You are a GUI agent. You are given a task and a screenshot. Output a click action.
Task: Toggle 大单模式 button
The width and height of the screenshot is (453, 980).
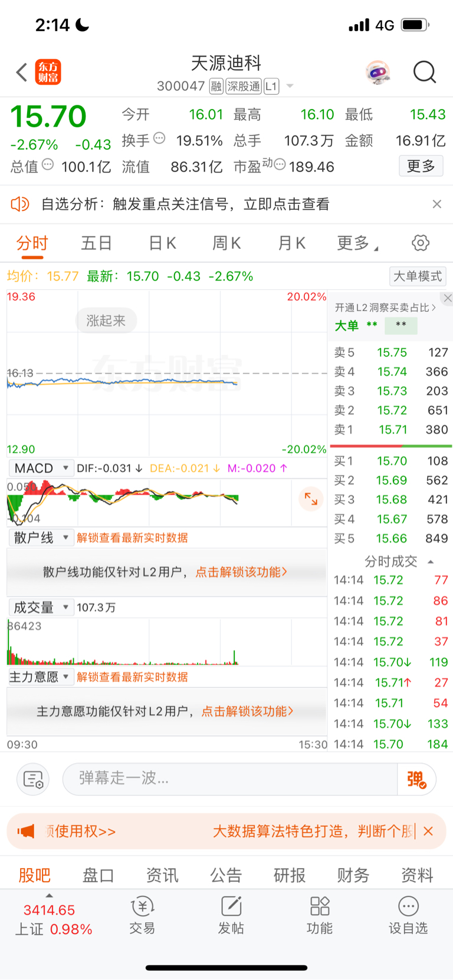click(x=418, y=276)
